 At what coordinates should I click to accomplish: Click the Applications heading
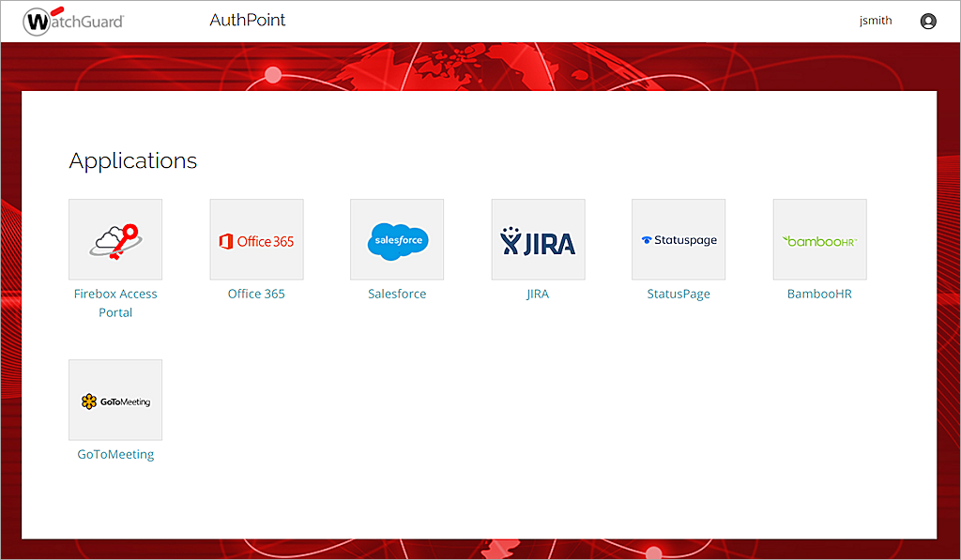pos(133,160)
